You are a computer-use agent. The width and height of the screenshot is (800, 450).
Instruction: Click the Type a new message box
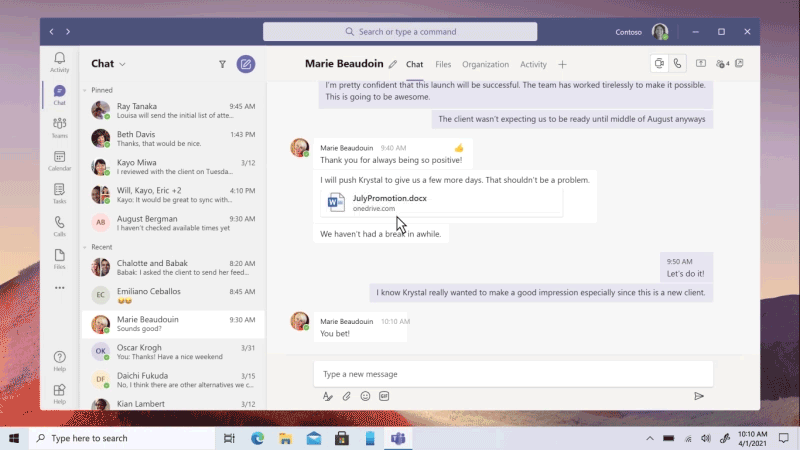click(x=512, y=374)
